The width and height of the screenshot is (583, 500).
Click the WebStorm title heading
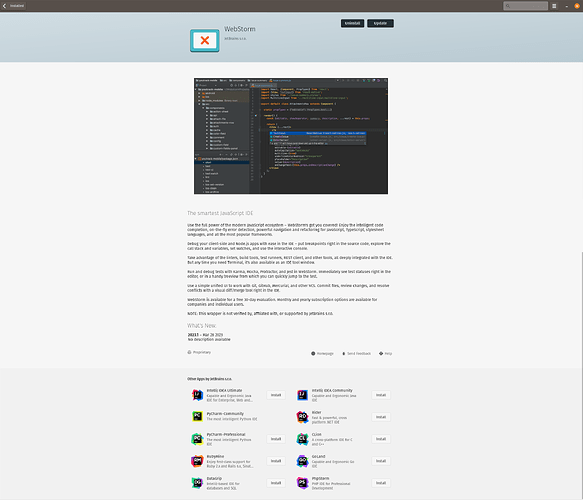[239, 29]
